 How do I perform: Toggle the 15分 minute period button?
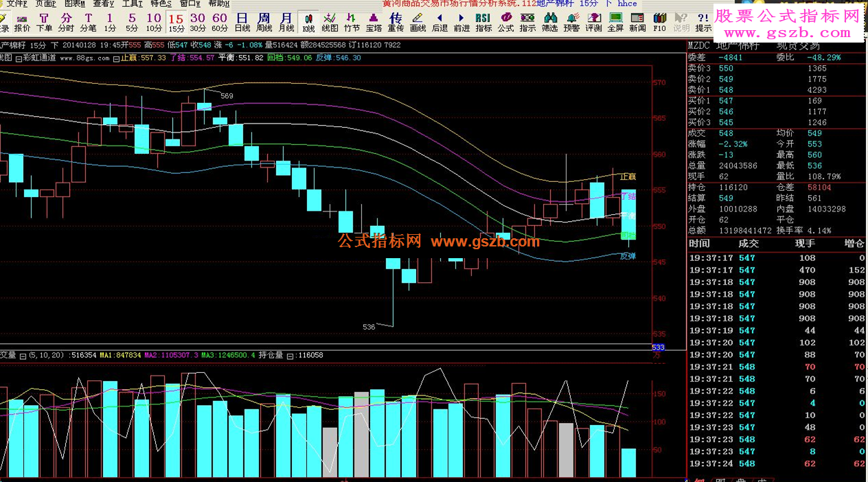[176, 21]
